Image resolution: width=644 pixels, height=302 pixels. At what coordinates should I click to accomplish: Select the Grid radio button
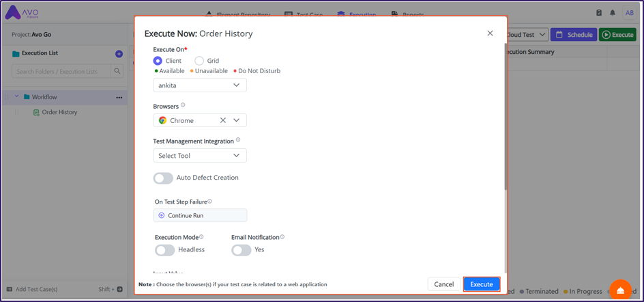[x=199, y=61]
